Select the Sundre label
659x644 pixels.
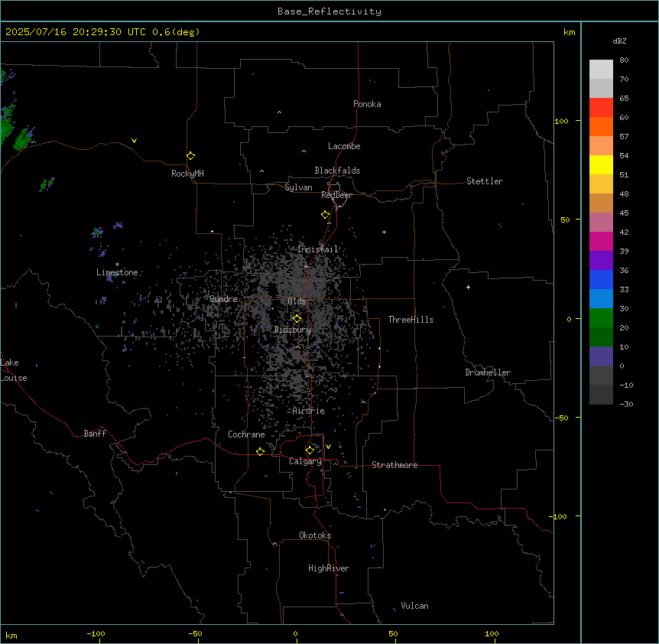pyautogui.click(x=223, y=299)
